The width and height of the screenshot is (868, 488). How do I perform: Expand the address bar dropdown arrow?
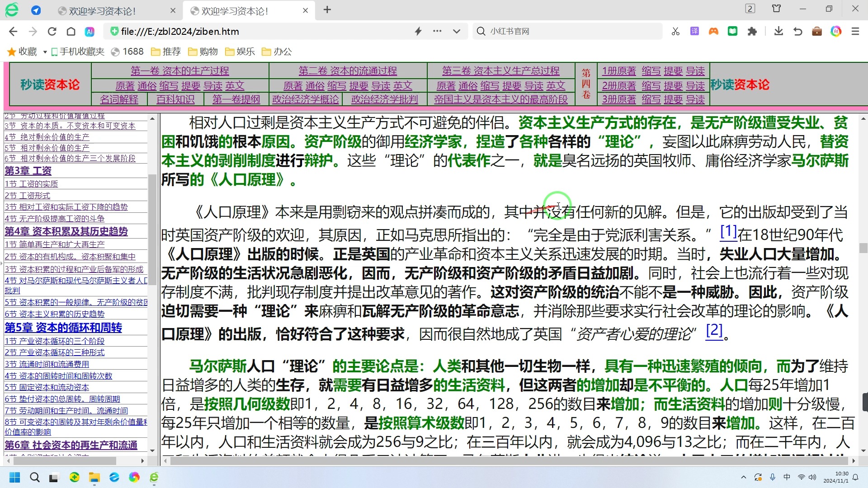pos(457,31)
